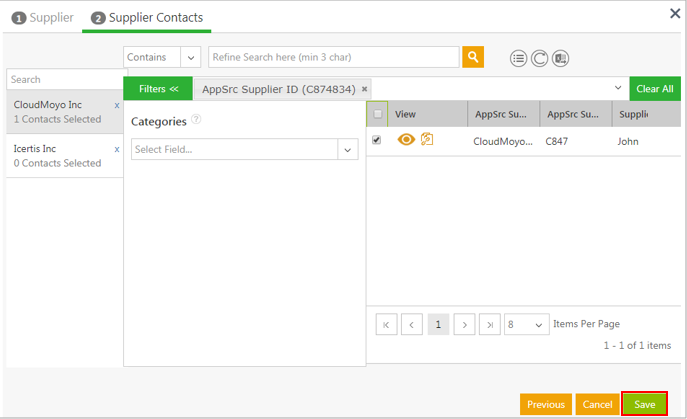Screen dimensions: 687x419
Task: Select CloudMoyo Inc in supplier list
Action: 64,112
